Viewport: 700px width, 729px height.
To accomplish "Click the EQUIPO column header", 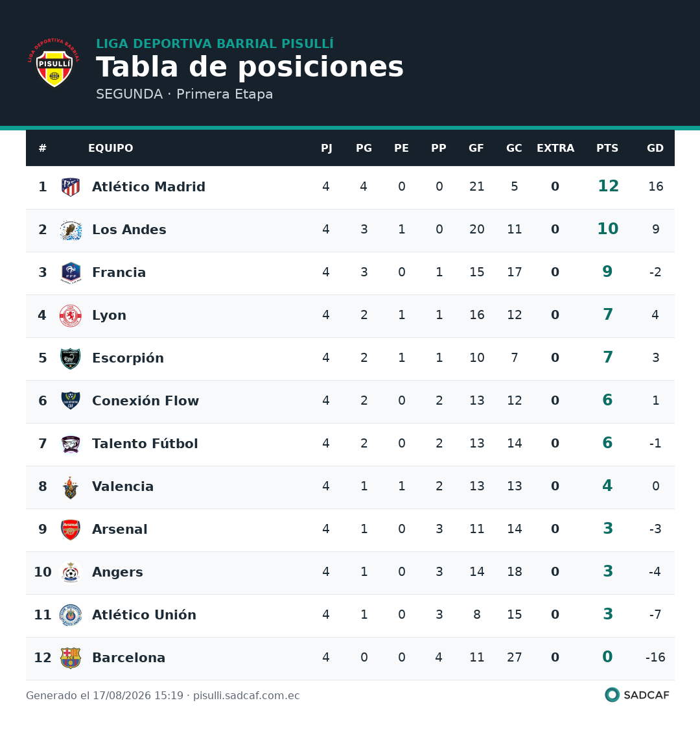I will click(x=111, y=149).
